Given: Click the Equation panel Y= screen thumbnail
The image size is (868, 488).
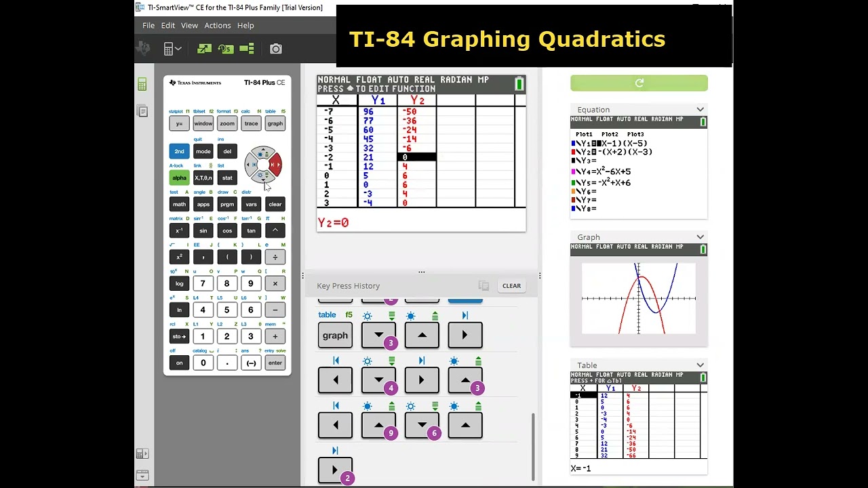Looking at the screenshot, I should click(639, 167).
